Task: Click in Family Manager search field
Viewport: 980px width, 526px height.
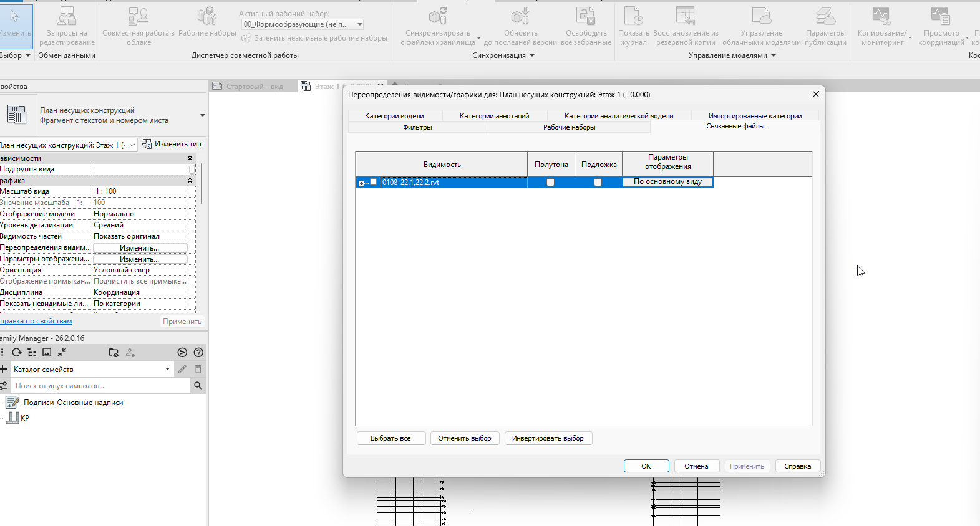Action: pos(100,386)
